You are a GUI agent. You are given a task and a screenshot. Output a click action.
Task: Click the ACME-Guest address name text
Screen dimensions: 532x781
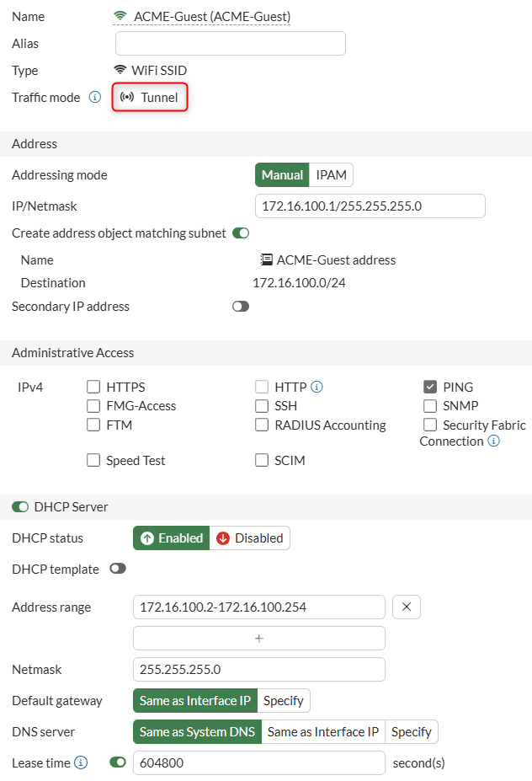(337, 259)
